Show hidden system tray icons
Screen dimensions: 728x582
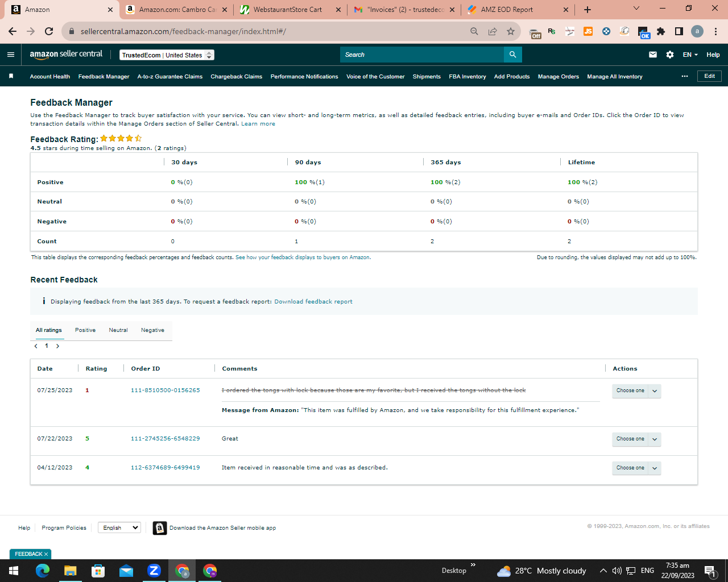[x=603, y=571]
